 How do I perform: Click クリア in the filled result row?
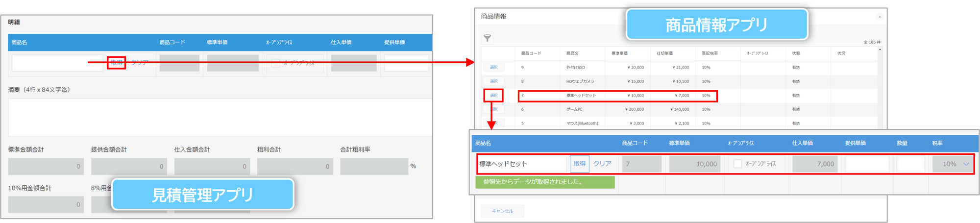[602, 164]
